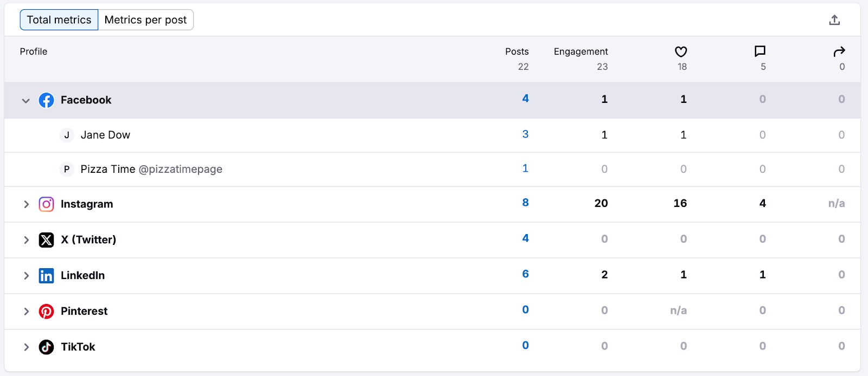Collapse the Facebook row chevron
The image size is (868, 376).
click(x=25, y=101)
